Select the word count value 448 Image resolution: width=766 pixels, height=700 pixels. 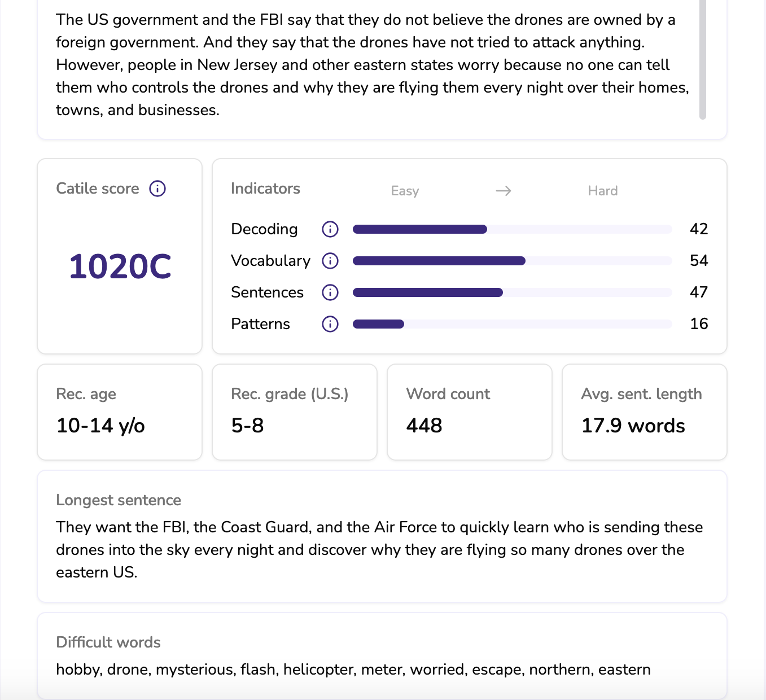point(423,426)
